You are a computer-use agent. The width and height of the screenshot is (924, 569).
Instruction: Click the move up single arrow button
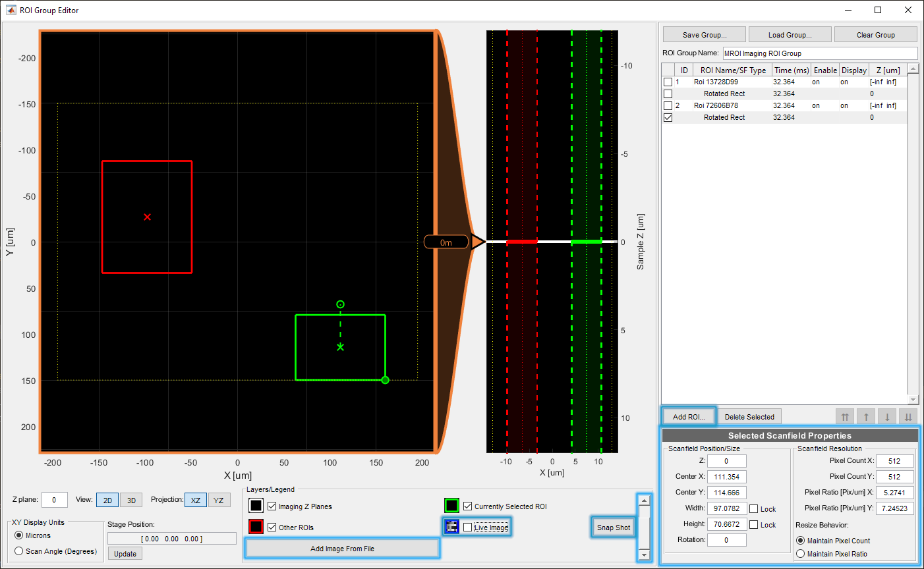pyautogui.click(x=866, y=417)
